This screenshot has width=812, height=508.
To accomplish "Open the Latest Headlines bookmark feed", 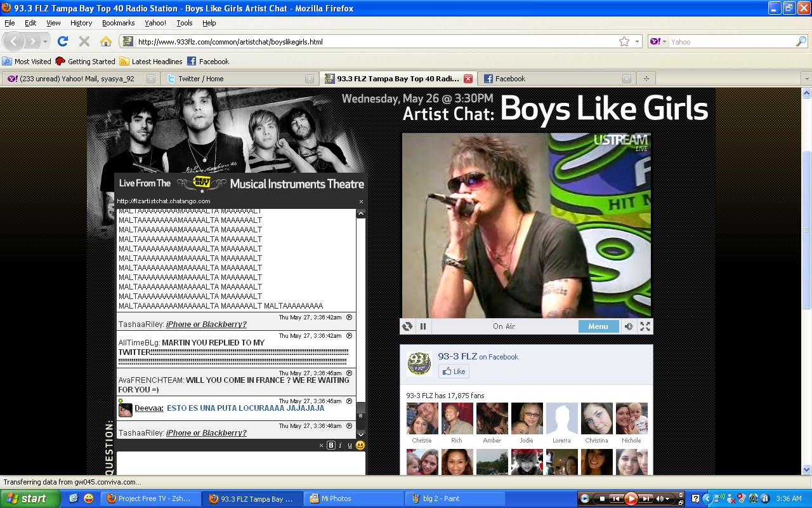I will pyautogui.click(x=151, y=62).
